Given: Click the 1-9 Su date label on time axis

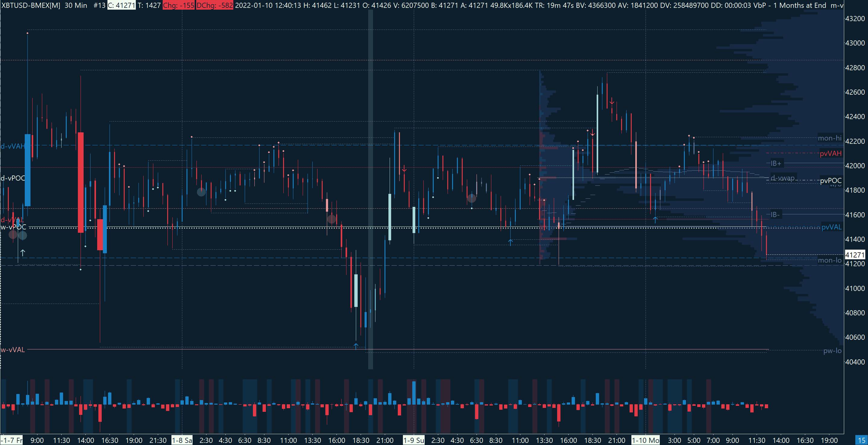Looking at the screenshot, I should click(414, 440).
